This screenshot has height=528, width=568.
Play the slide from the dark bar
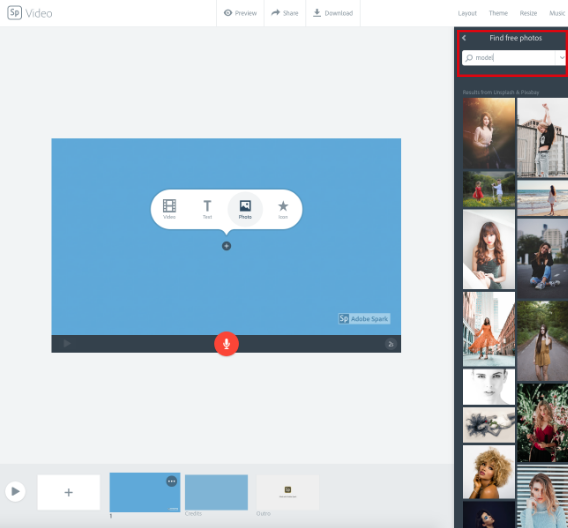tap(67, 343)
